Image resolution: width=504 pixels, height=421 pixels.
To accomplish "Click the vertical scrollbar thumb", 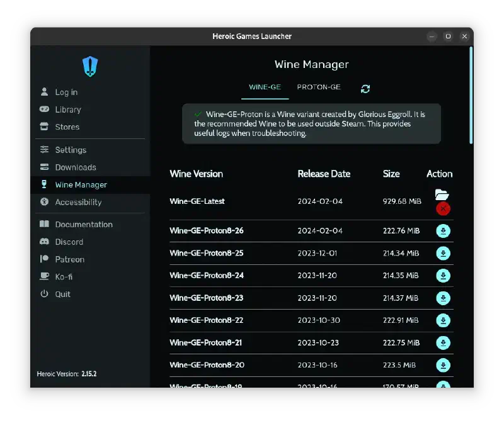I will [471, 96].
